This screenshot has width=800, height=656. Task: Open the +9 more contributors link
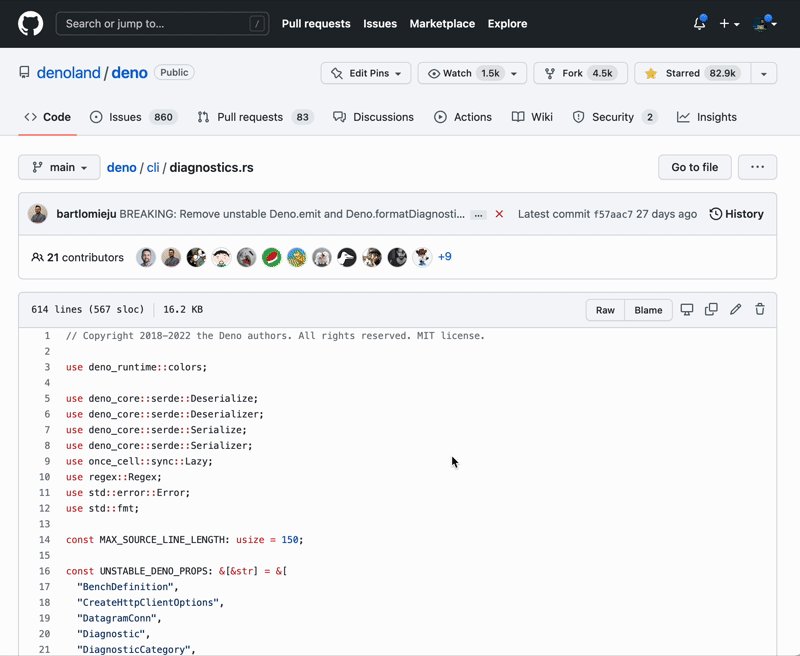coord(444,257)
